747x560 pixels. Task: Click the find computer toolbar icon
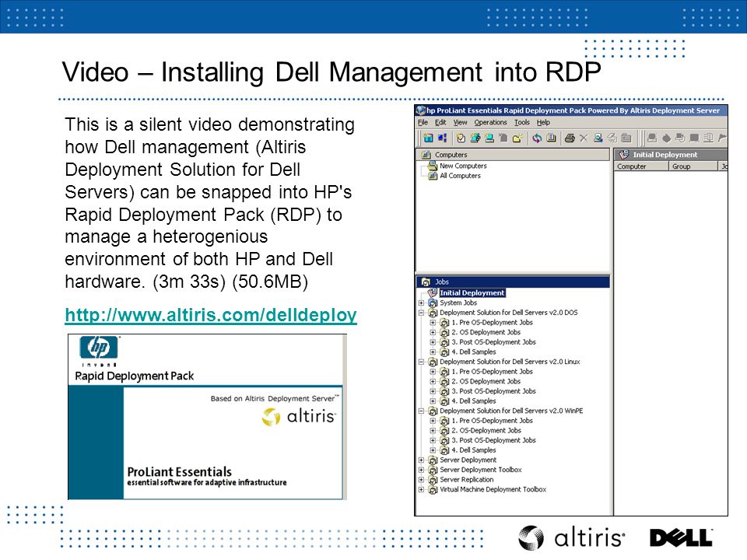(x=598, y=138)
